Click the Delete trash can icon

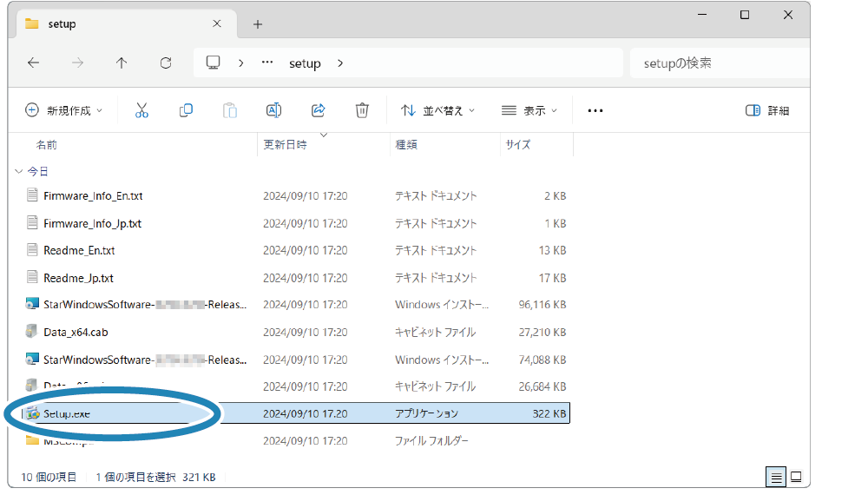point(362,110)
